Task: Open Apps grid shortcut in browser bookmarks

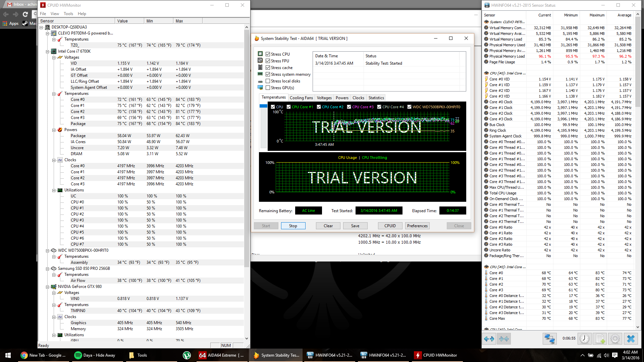Action: (x=10, y=23)
